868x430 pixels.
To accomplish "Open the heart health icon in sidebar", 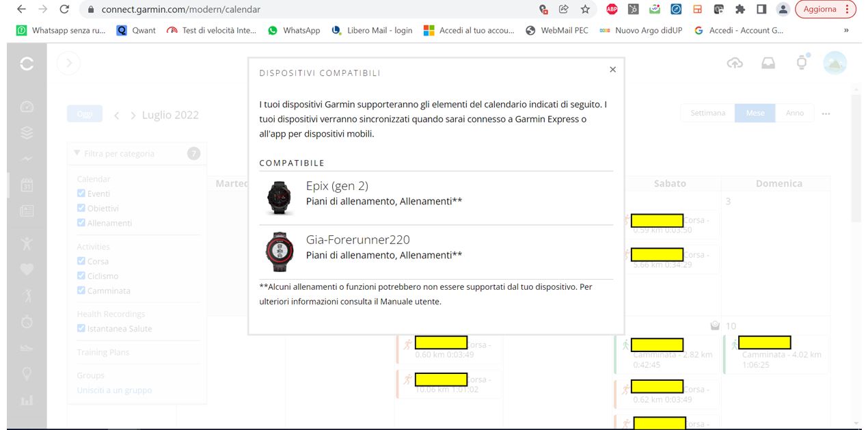I will pos(27,269).
